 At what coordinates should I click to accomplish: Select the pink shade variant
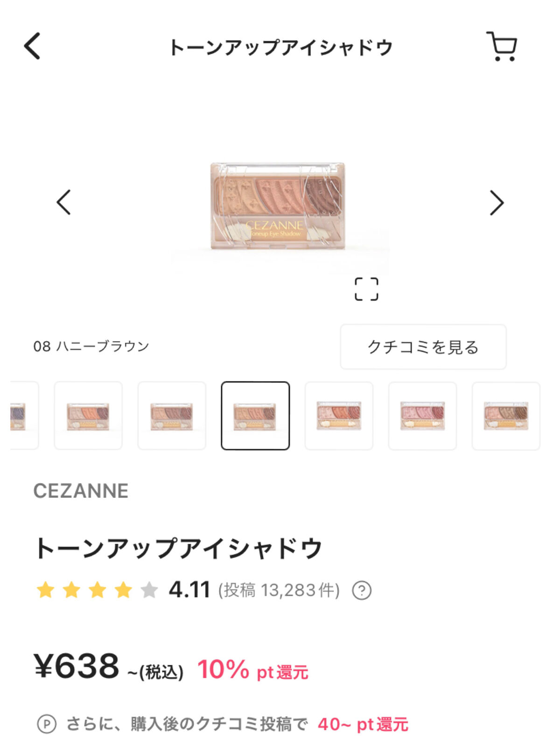coord(422,416)
